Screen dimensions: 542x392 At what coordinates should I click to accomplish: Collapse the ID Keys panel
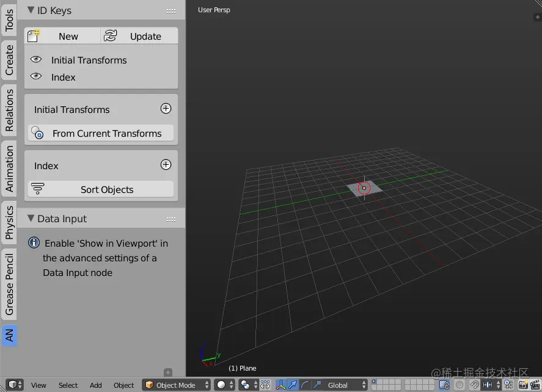click(x=31, y=10)
